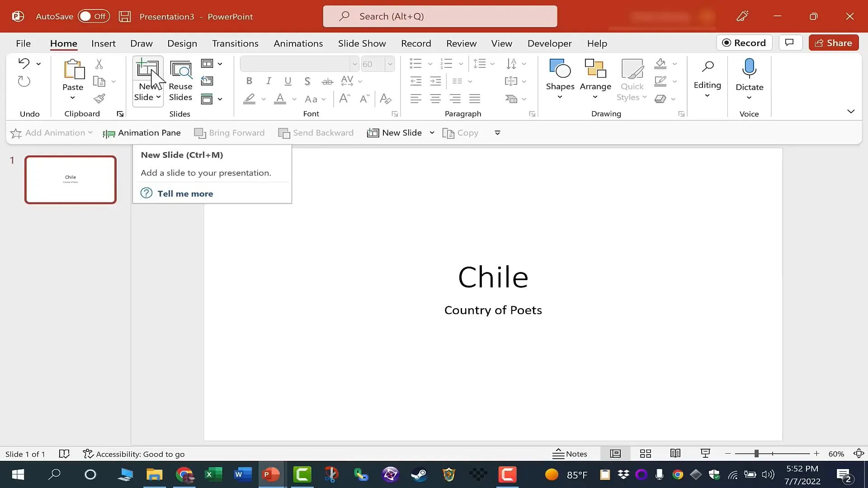Click the zoom out minus button
Screen dimensions: 868x488
tap(727, 454)
